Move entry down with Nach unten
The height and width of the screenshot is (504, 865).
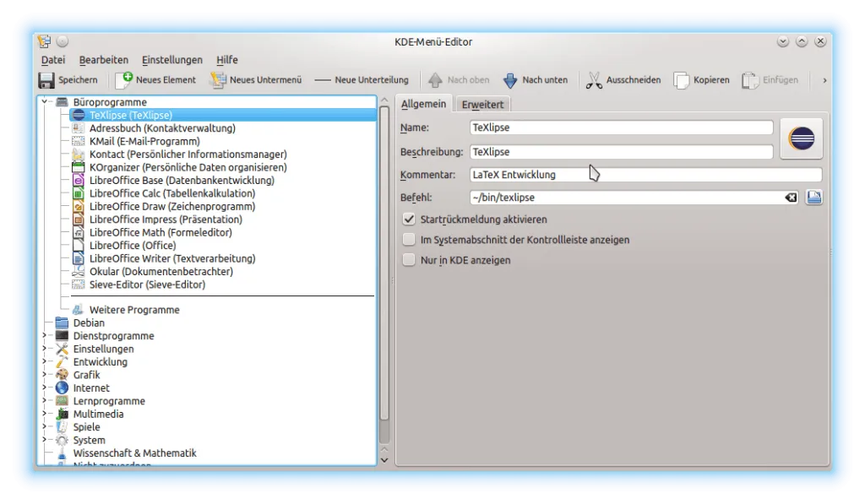[x=510, y=80]
